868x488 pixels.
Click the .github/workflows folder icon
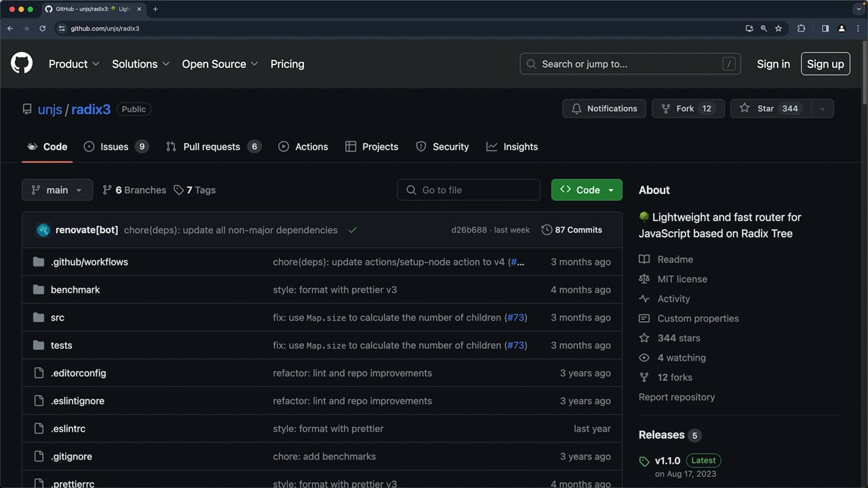(39, 262)
